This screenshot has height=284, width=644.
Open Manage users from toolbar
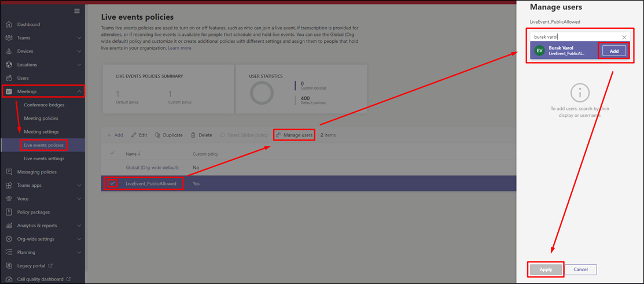coord(294,135)
